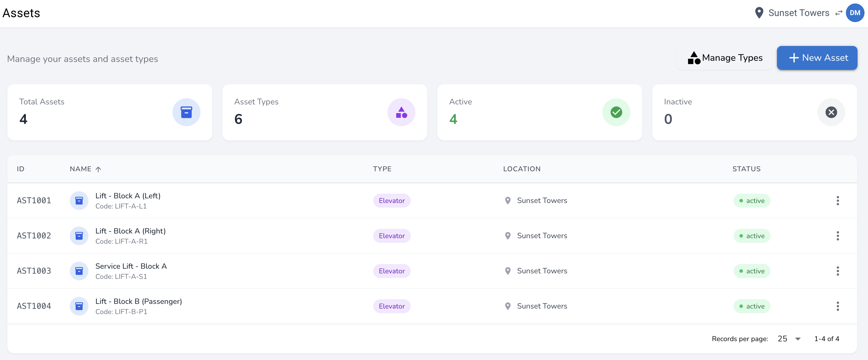This screenshot has width=868, height=360.
Task: Click the green Active check icon
Action: coord(616,112)
